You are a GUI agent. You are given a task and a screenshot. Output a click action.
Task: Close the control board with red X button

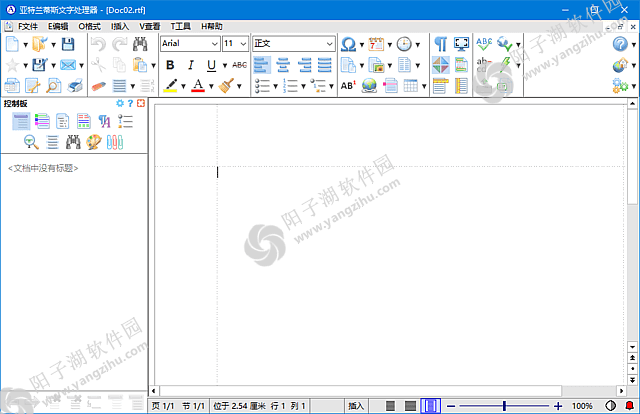point(141,103)
